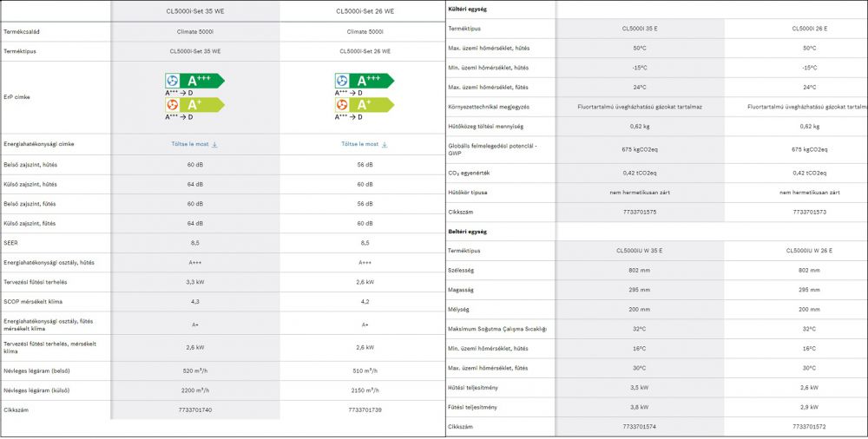
Task: Select the '2200 m³/h' outdoor airflow value
Action: point(194,390)
